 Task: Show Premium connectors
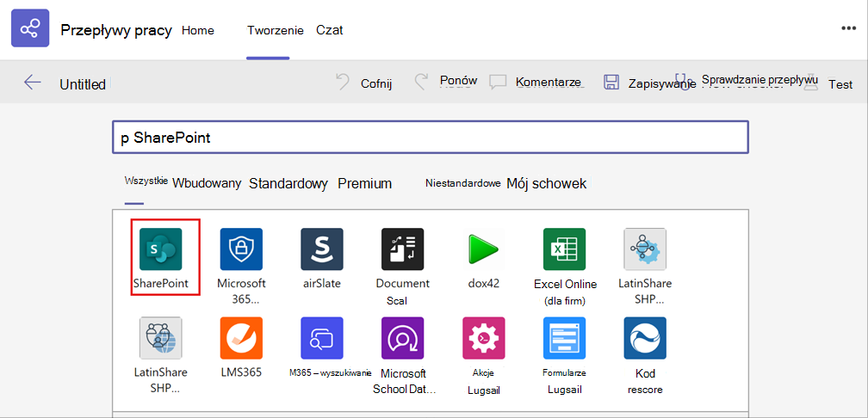pos(365,183)
